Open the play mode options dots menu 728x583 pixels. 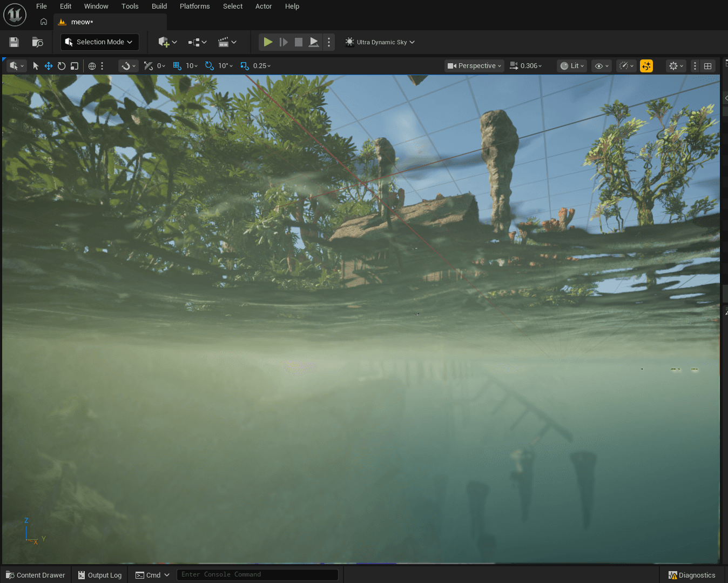(x=329, y=42)
